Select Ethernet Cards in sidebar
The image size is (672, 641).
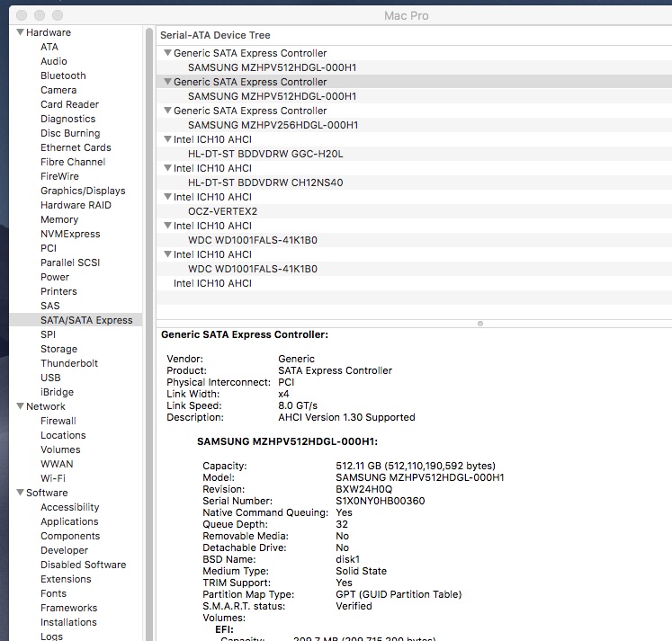click(x=76, y=147)
